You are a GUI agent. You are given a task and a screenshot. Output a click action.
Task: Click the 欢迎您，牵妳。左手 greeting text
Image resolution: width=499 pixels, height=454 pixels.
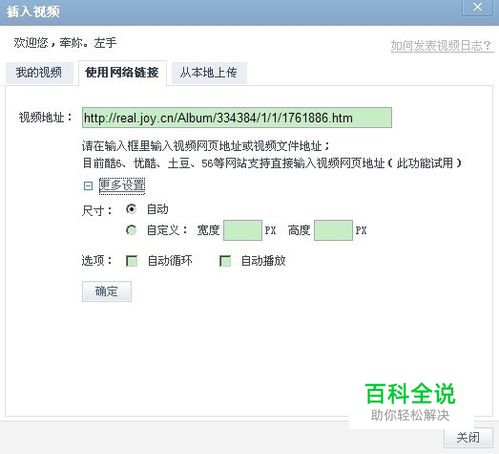click(65, 43)
